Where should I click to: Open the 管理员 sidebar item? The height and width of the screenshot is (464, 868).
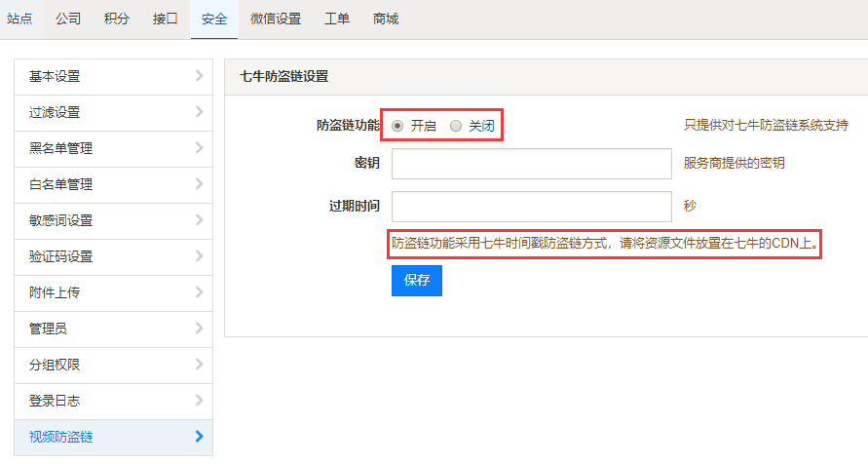tap(113, 329)
